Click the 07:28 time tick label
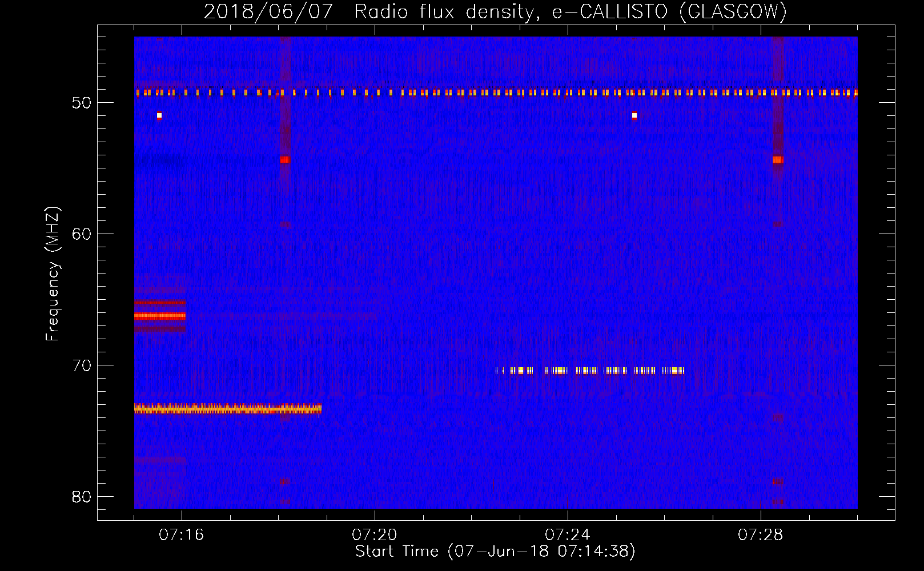This screenshot has height=571, width=924. click(x=761, y=535)
